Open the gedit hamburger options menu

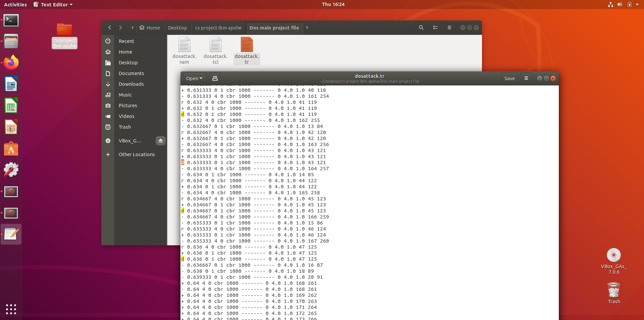click(526, 78)
